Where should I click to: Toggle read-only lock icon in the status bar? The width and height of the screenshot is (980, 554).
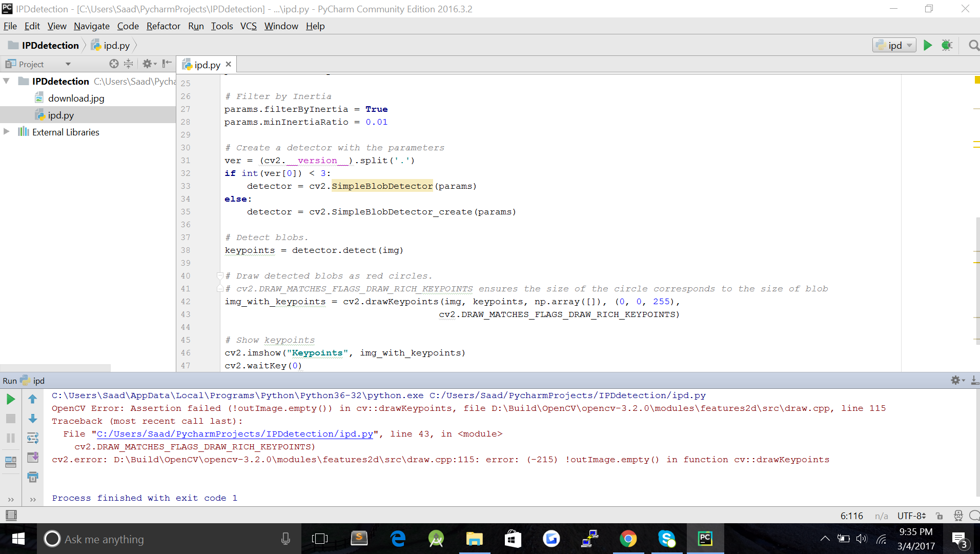(x=939, y=516)
